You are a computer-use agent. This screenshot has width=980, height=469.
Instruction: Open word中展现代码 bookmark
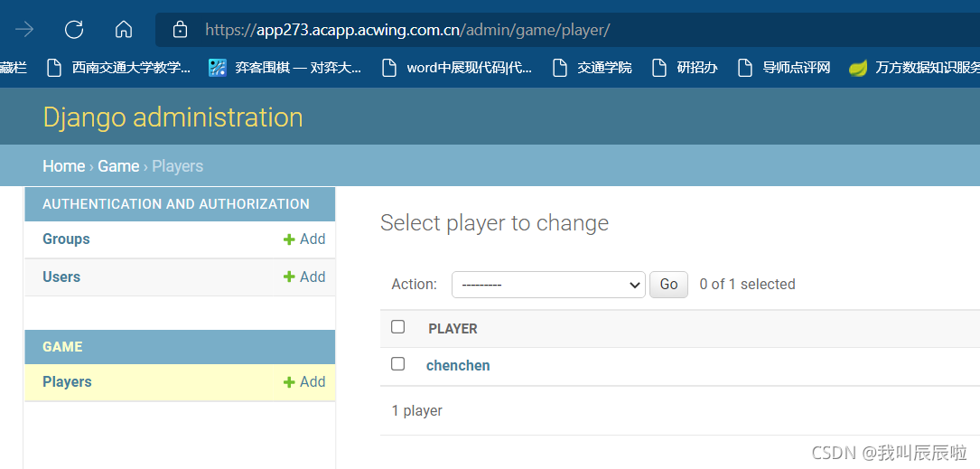(457, 68)
